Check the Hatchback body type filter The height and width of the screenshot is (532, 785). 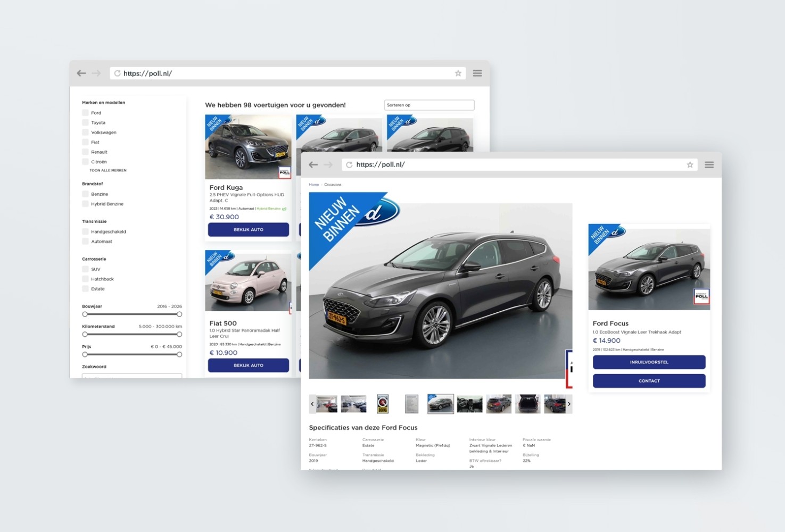pyautogui.click(x=85, y=279)
